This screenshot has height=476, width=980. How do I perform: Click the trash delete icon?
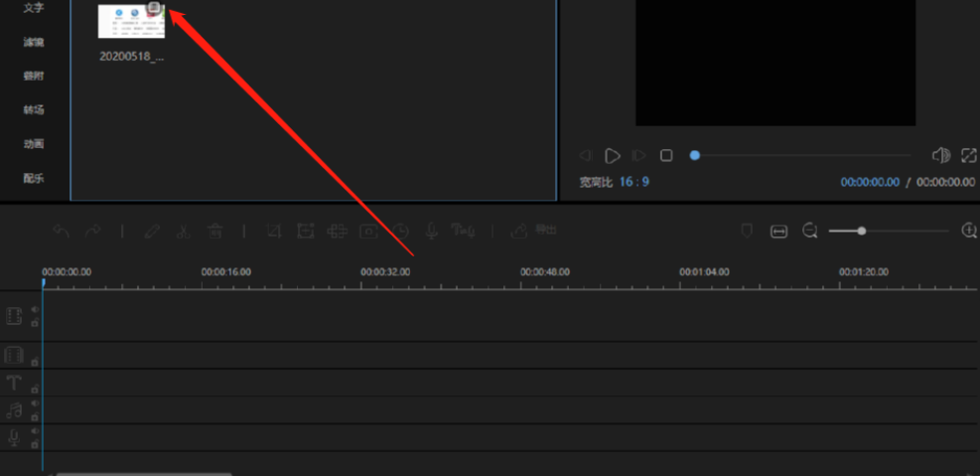[x=215, y=232]
